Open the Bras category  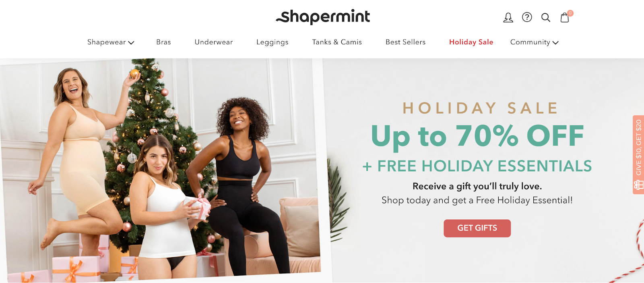(x=163, y=42)
